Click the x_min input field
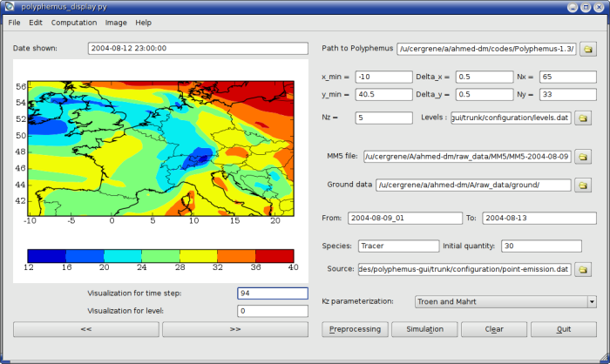610x364 pixels. pyautogui.click(x=383, y=77)
